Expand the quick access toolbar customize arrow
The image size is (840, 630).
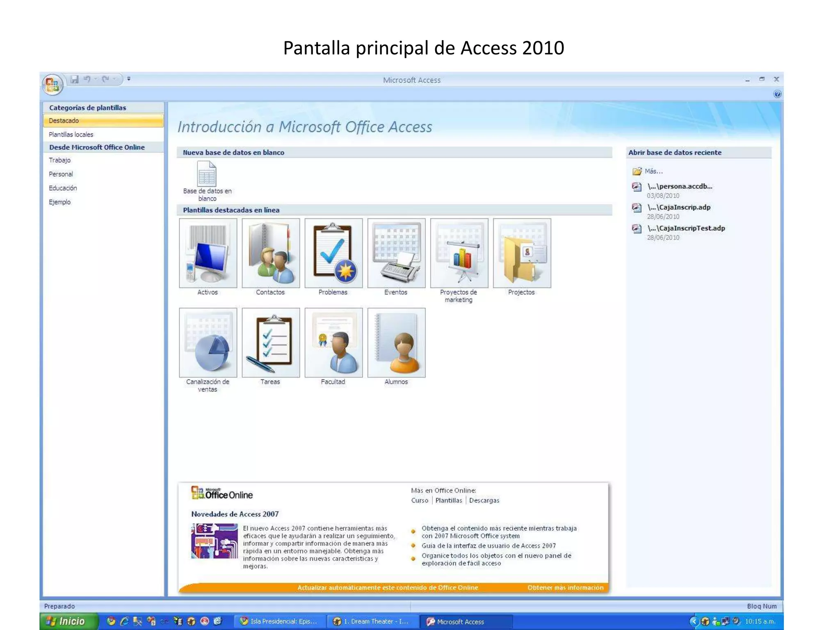(129, 79)
